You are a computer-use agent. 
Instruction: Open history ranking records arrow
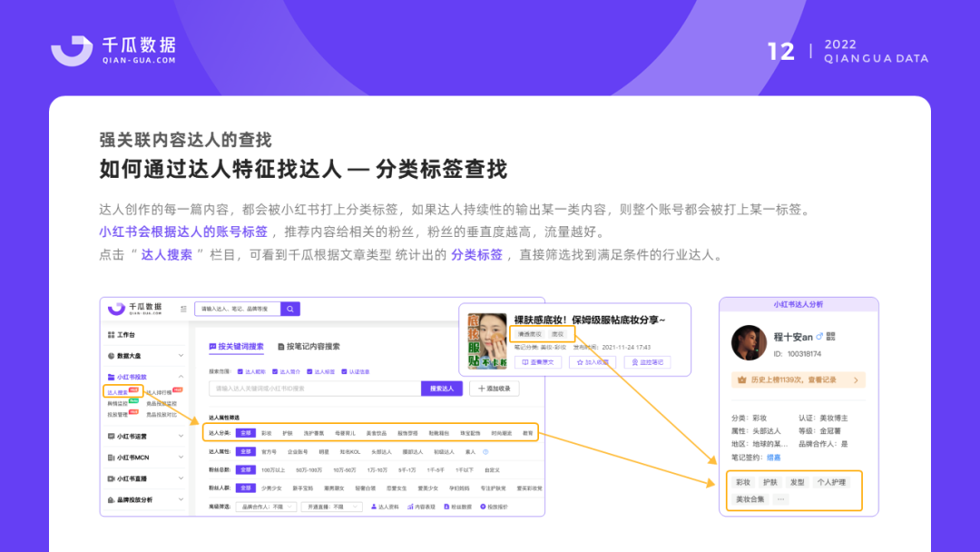tap(856, 380)
